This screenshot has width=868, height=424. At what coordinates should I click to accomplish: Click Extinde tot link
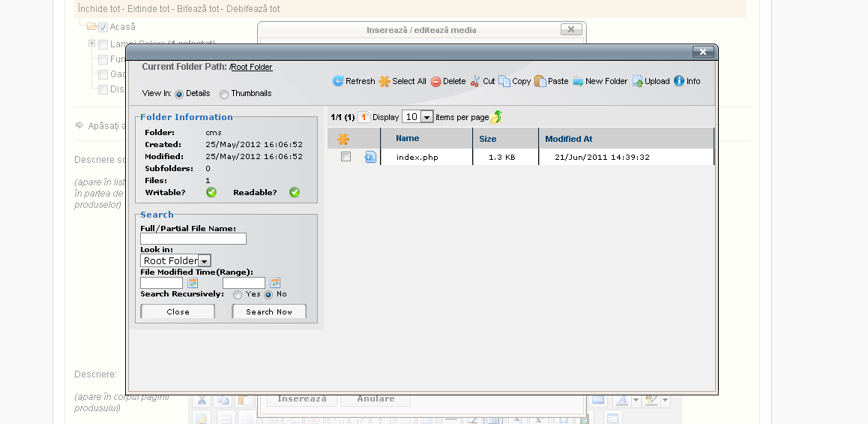tap(148, 9)
